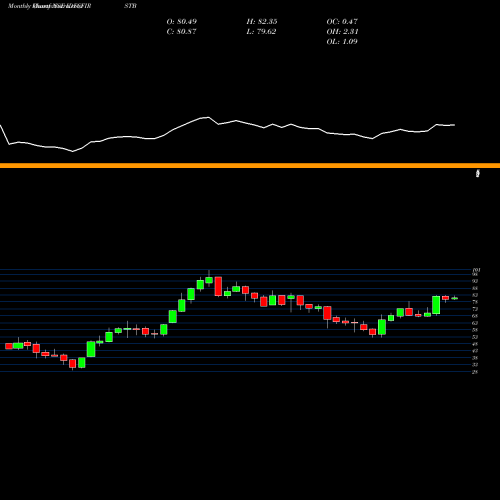Click the 63 price axis label
This screenshot has width=500, height=500.
pos(475,323)
